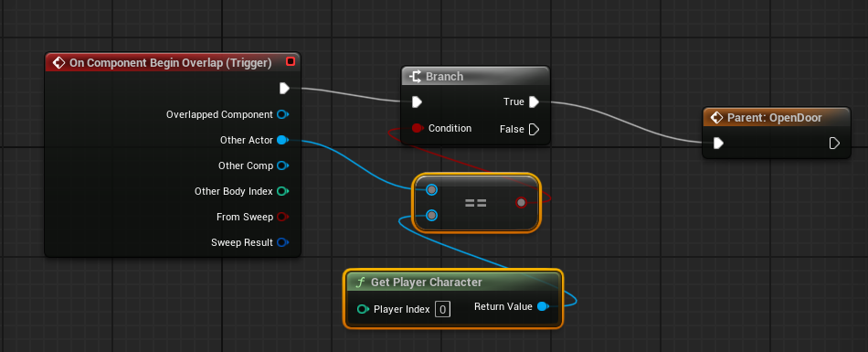Click the False label on Branch
The image size is (868, 352).
(512, 129)
